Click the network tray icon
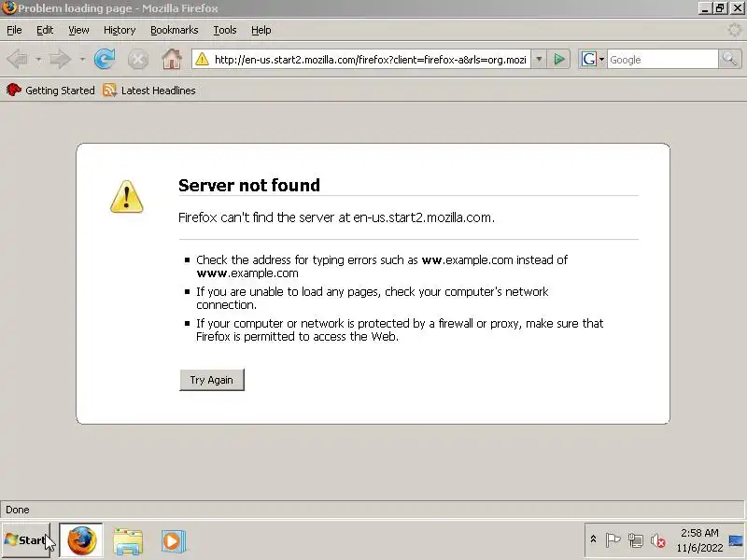Image resolution: width=747 pixels, height=560 pixels. click(636, 540)
